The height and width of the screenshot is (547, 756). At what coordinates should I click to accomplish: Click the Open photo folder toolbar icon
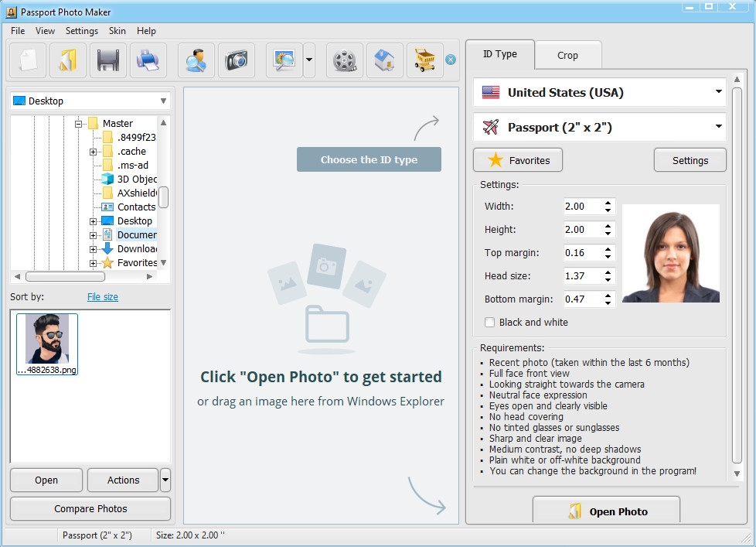click(x=68, y=60)
